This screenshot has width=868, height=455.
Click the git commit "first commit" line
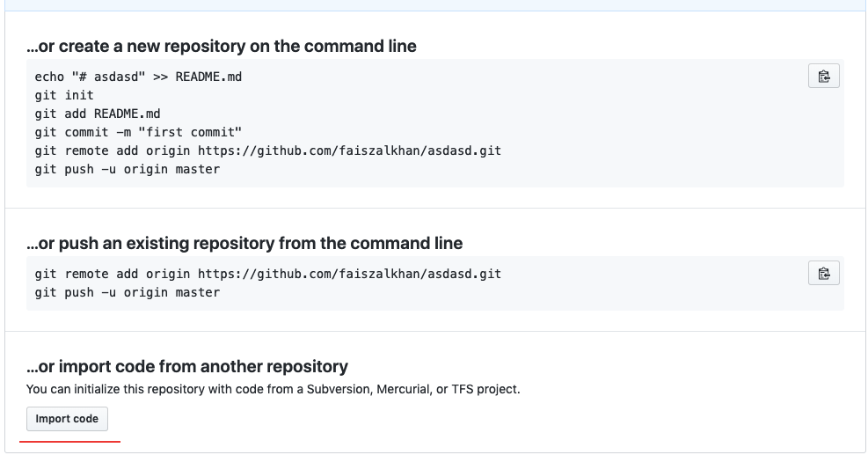[138, 132]
